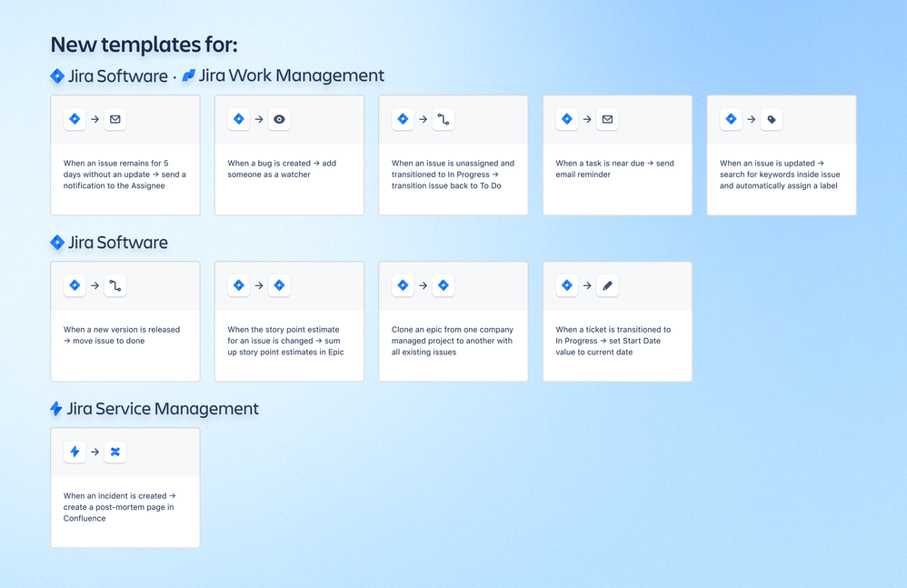Open template 'automatically assign a label'

coord(782,154)
